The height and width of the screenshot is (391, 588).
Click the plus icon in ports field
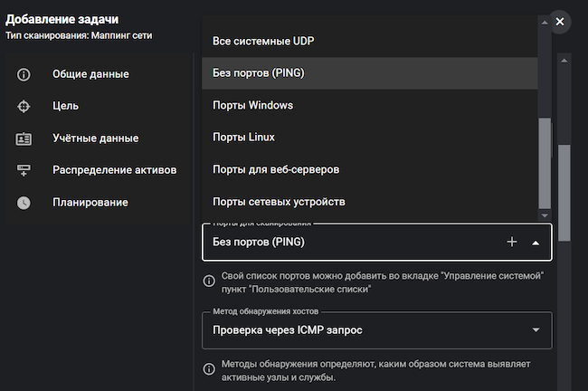(x=511, y=242)
